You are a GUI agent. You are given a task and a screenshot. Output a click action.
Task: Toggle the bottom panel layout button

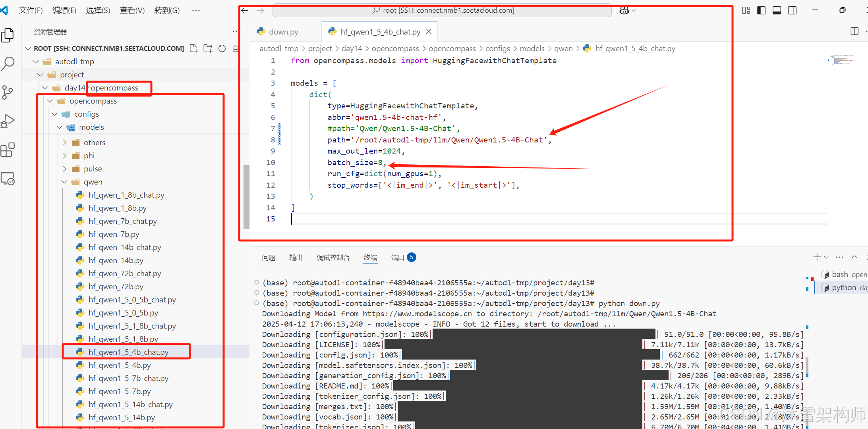(x=777, y=10)
